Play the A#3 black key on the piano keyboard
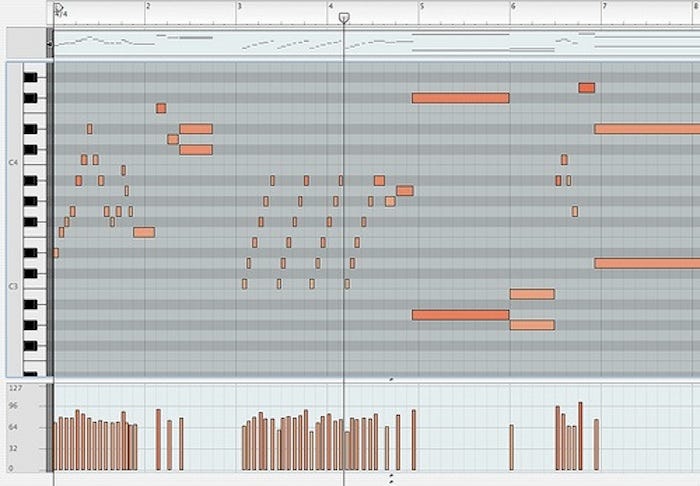The width and height of the screenshot is (700, 486). [30, 180]
